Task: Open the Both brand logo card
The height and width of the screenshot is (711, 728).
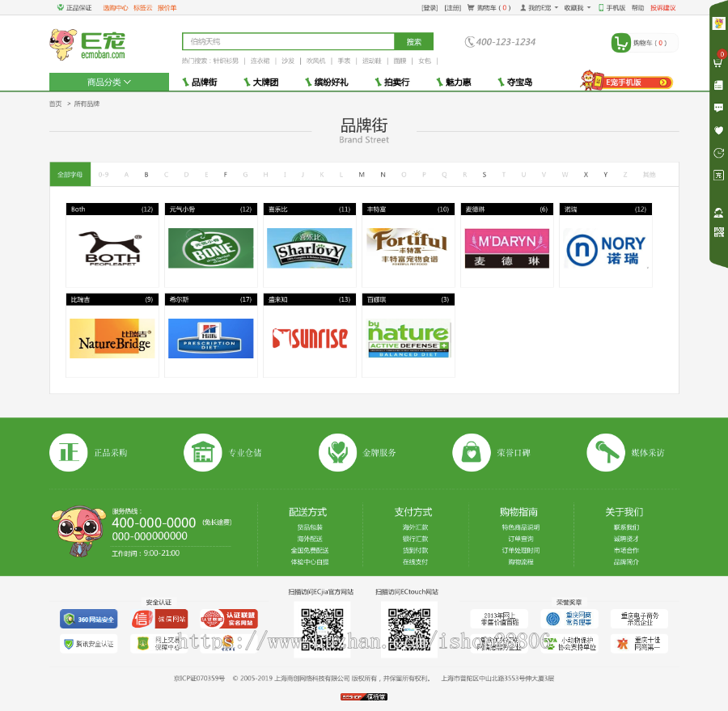Action: tap(112, 245)
